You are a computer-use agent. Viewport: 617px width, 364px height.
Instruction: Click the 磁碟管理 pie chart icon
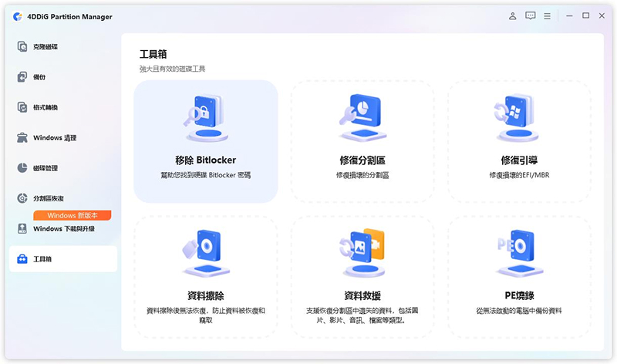[22, 167]
